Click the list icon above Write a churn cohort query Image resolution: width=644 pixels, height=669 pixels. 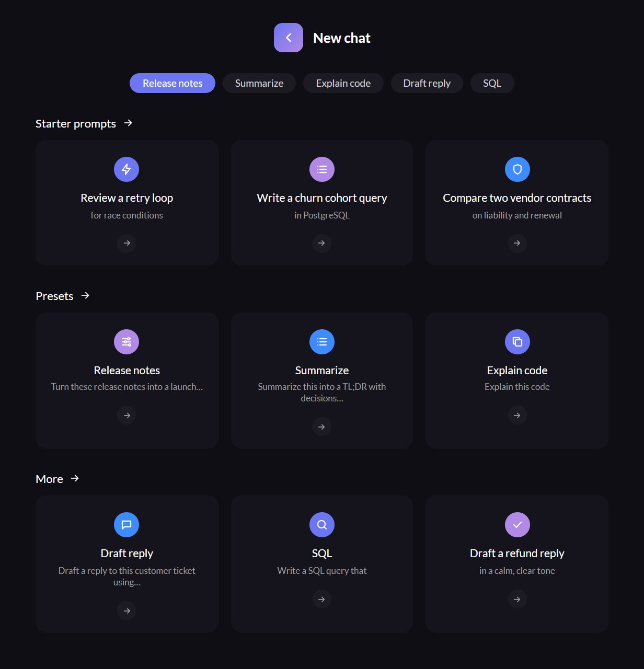pyautogui.click(x=322, y=169)
